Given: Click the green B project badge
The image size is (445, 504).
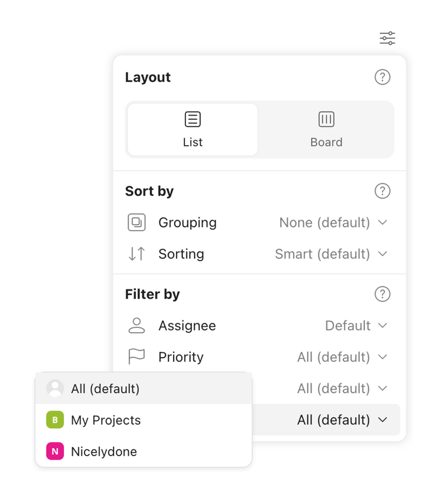Looking at the screenshot, I should (x=55, y=421).
